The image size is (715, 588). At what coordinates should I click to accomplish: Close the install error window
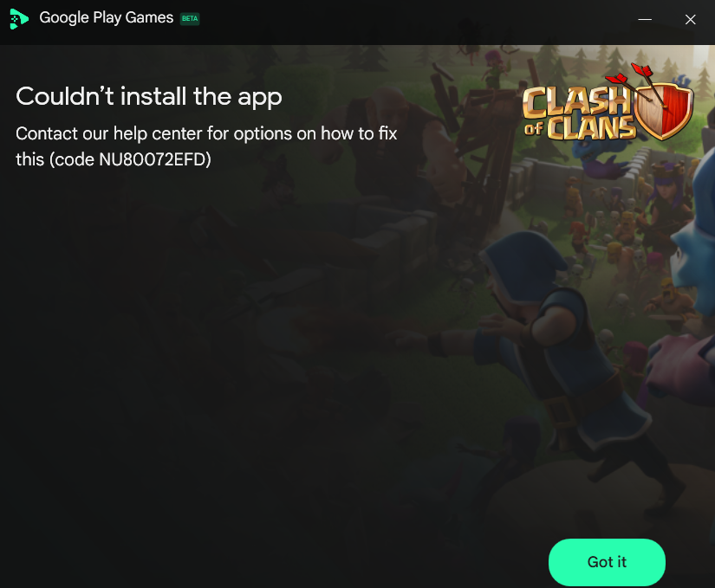[x=691, y=19]
